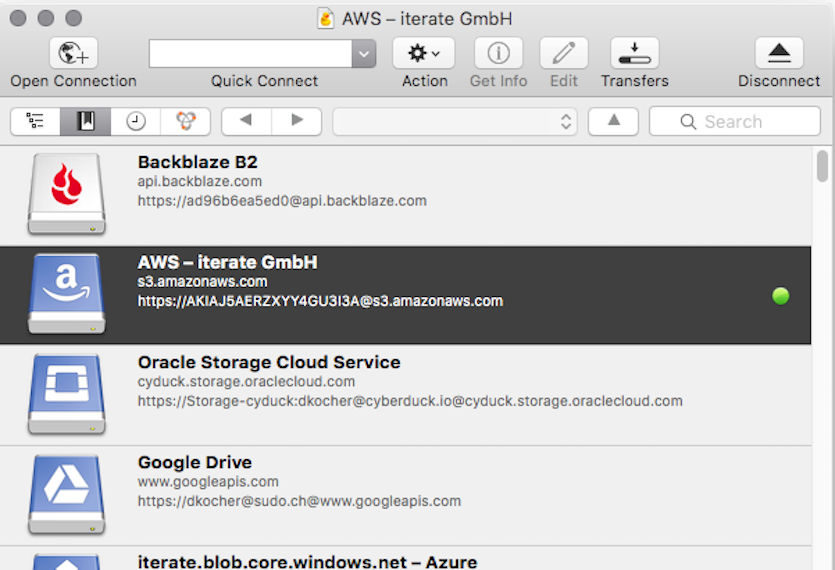Go forward with the right arrow
Screen dimensions: 835x570
[x=297, y=121]
